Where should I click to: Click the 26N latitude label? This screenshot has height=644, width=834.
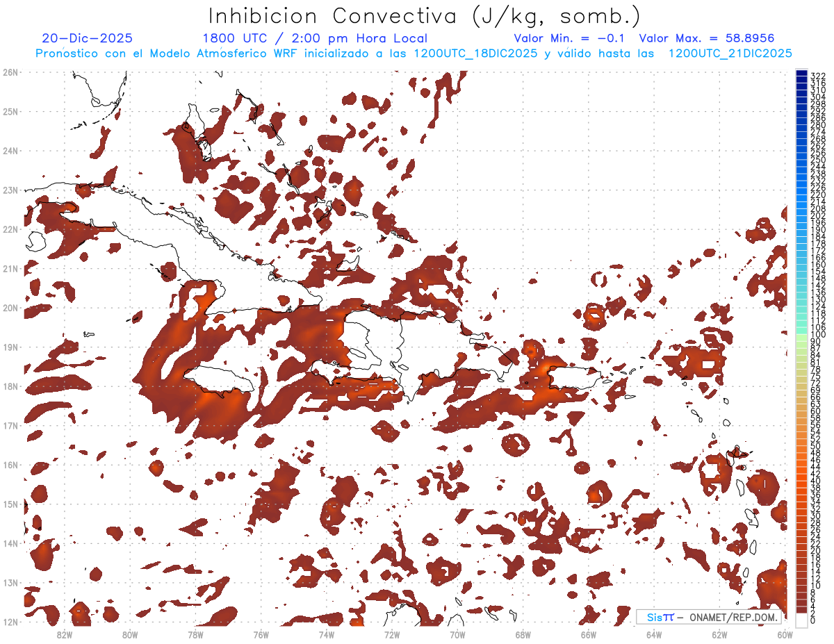click(10, 72)
